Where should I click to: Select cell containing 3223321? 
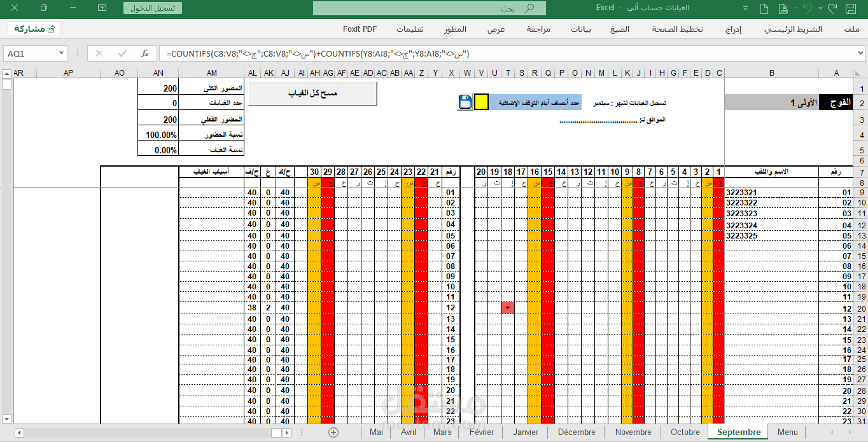[772, 192]
